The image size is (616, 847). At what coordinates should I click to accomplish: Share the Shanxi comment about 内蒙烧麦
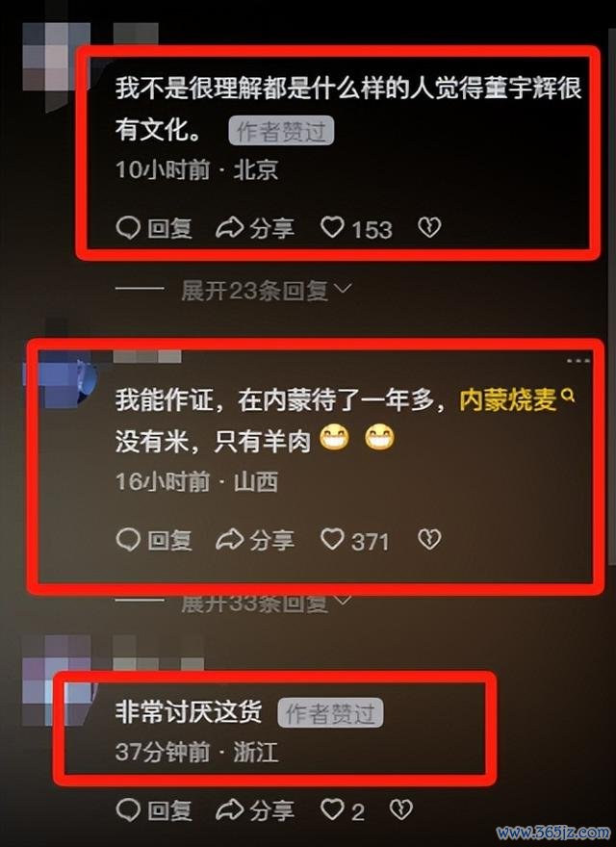pyautogui.click(x=255, y=540)
